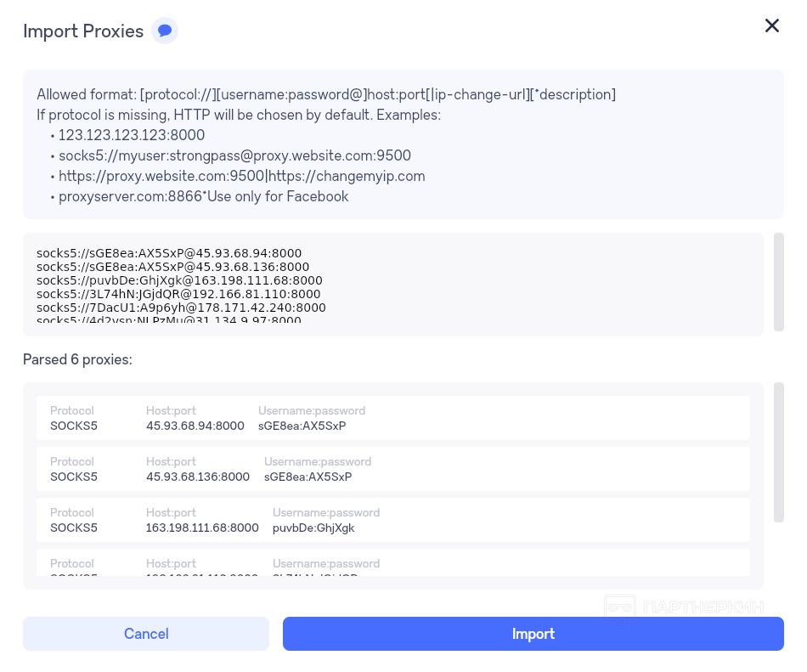This screenshot has width=807, height=672.
Task: Click the 123.123.123.123:8000 example
Action: (x=132, y=135)
